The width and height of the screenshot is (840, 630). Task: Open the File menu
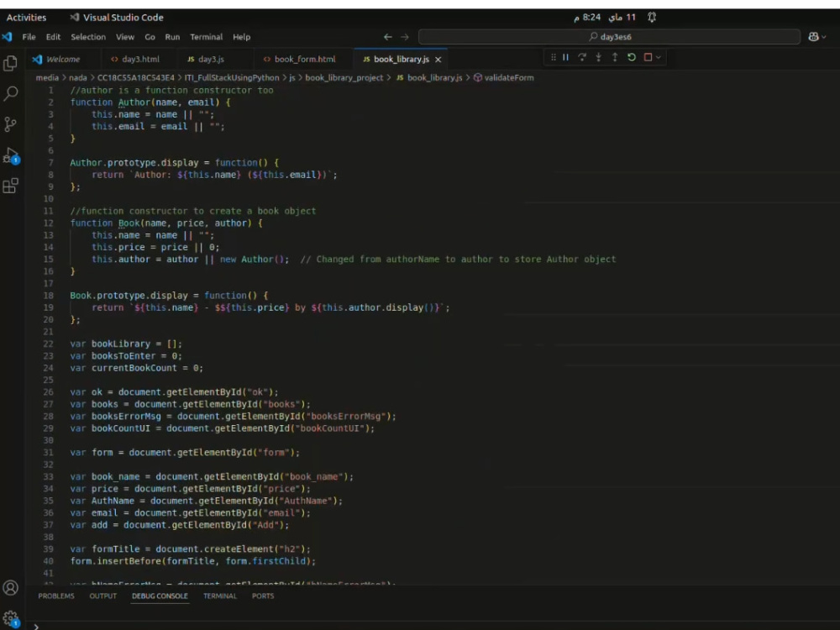click(29, 37)
